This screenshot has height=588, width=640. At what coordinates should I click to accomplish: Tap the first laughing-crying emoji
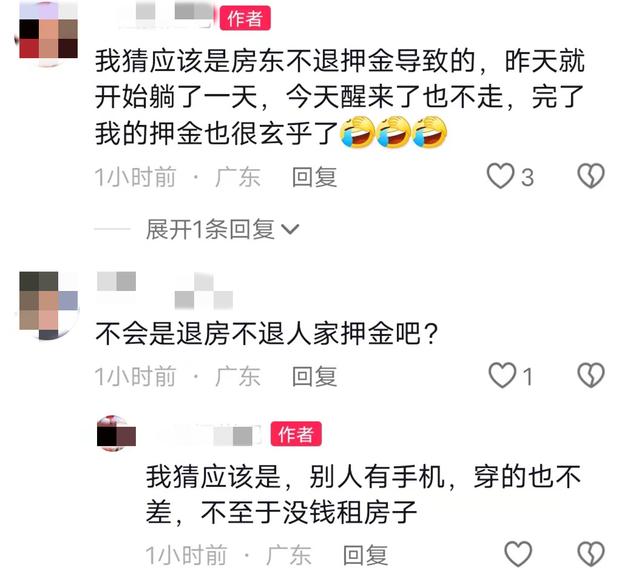click(x=358, y=132)
